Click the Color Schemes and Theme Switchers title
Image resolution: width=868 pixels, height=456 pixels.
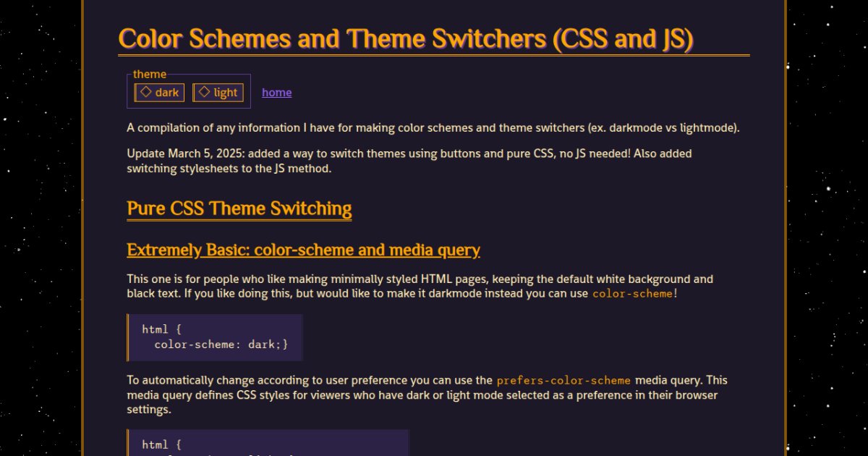click(x=406, y=39)
